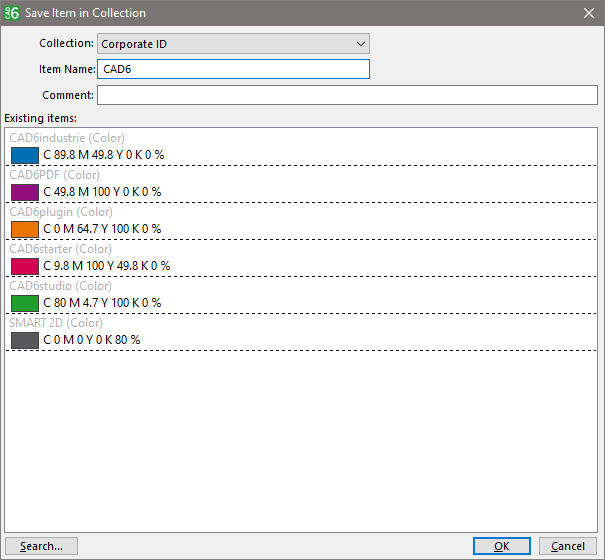605x560 pixels.
Task: Click the CAD6 application icon in title bar
Action: coord(12,13)
